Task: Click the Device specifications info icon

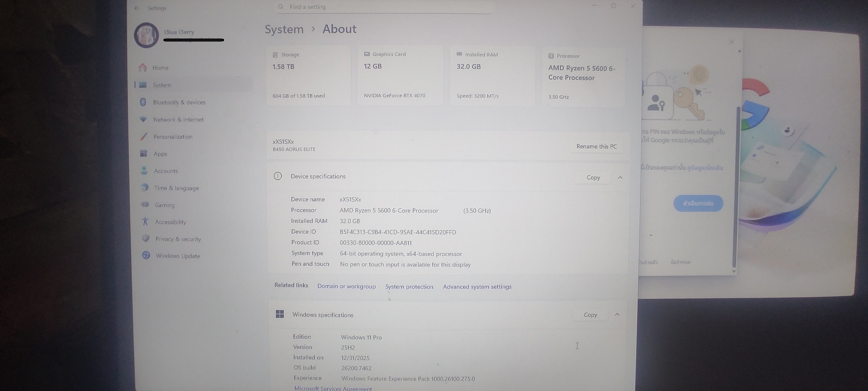Action: click(278, 176)
